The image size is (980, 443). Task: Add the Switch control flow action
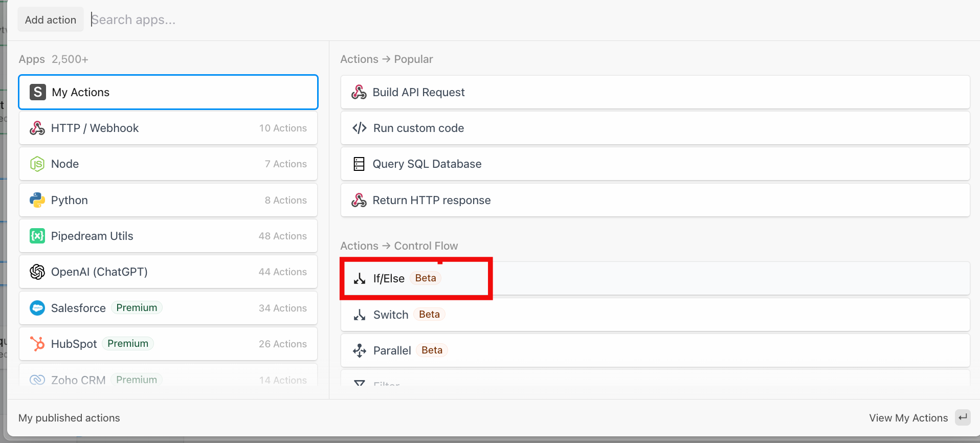click(x=655, y=315)
